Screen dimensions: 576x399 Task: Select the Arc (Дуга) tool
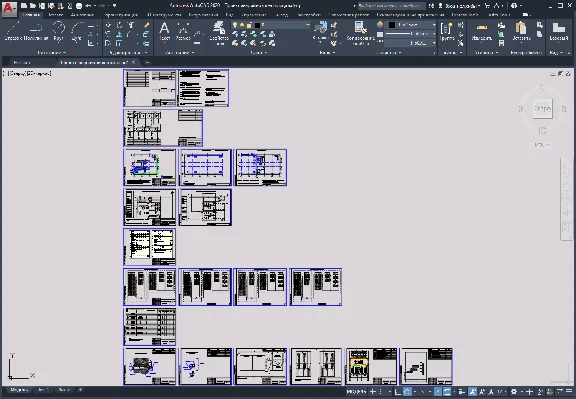[x=76, y=31]
